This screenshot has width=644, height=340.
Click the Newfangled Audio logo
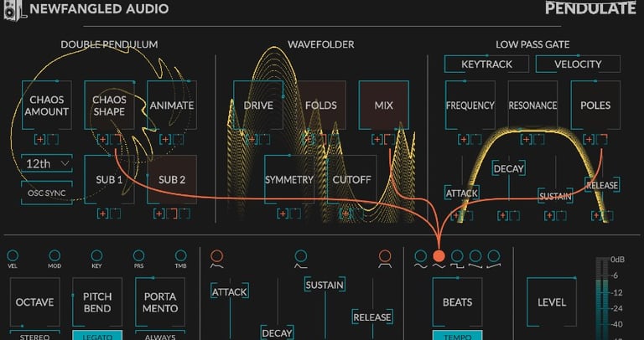tap(86, 8)
